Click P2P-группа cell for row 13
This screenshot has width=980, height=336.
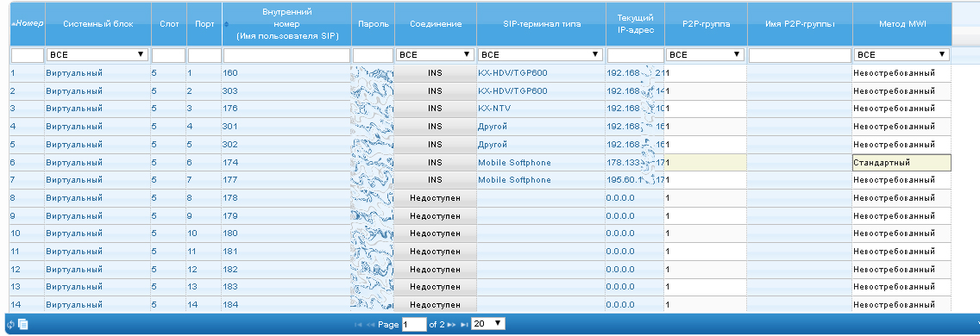pyautogui.click(x=706, y=287)
